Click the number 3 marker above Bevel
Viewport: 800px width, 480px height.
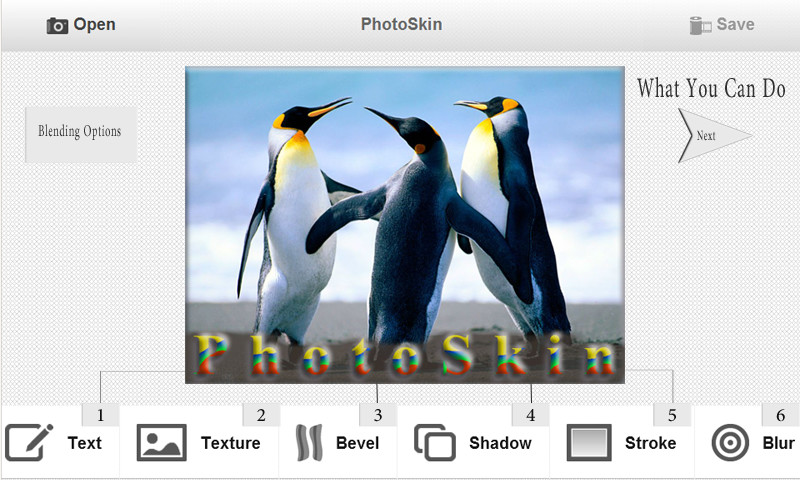378,415
